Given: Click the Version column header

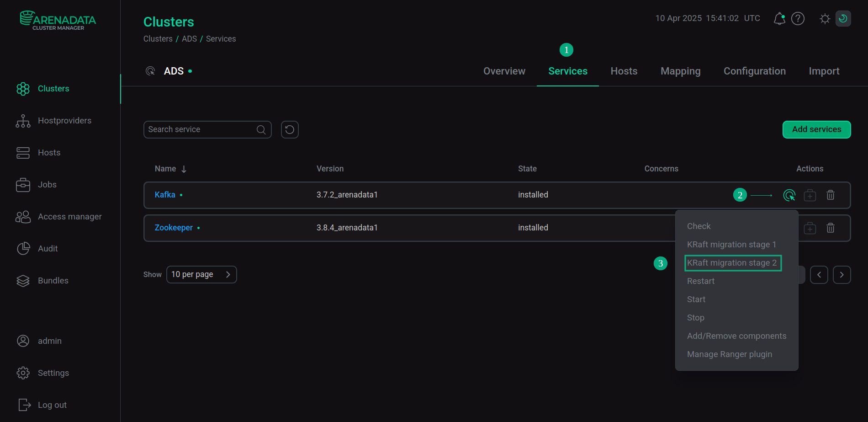Looking at the screenshot, I should 330,169.
